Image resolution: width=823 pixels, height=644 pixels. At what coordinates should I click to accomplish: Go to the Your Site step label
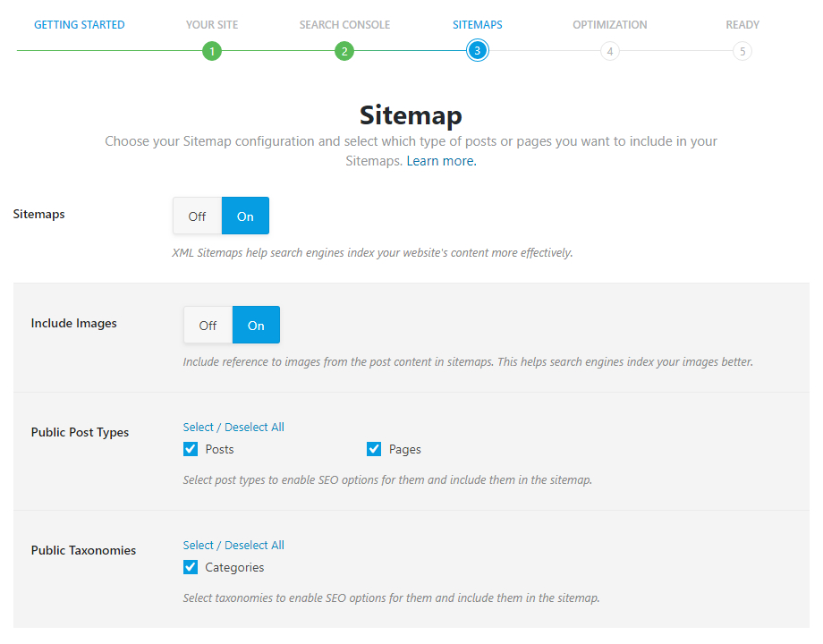pyautogui.click(x=212, y=25)
